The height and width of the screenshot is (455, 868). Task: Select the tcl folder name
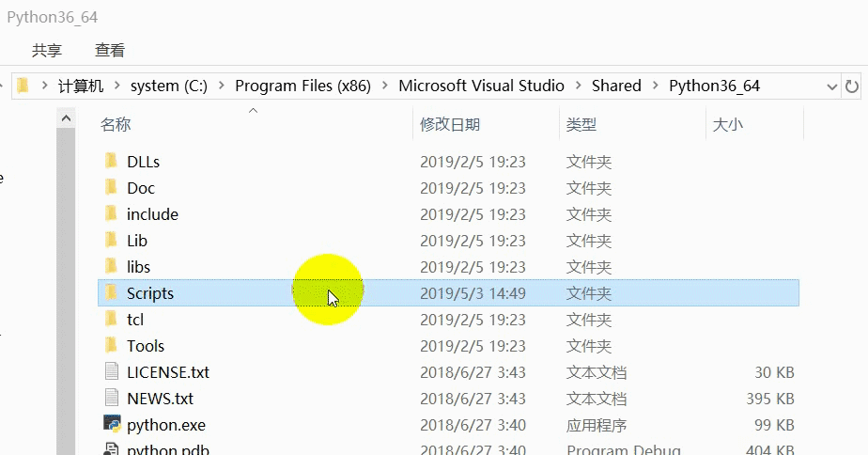(135, 320)
